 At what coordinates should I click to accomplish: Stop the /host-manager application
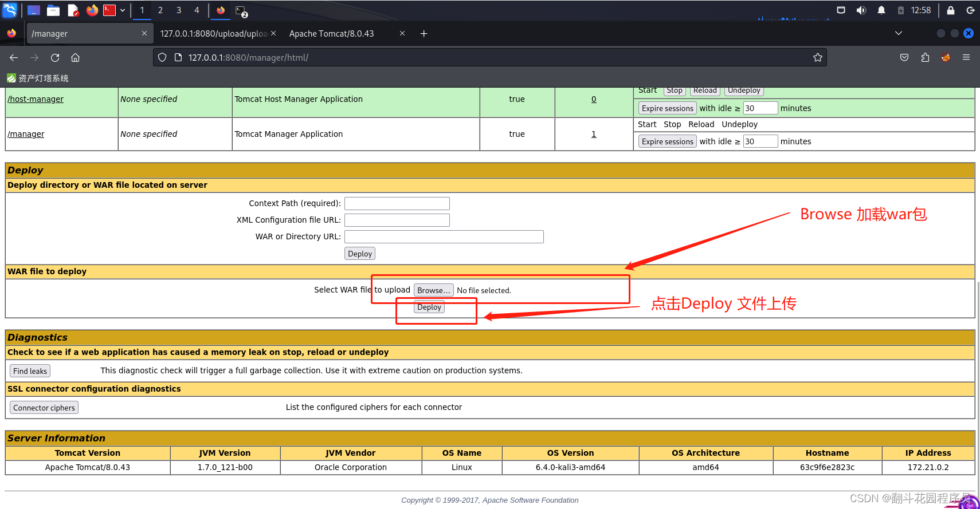[675, 90]
